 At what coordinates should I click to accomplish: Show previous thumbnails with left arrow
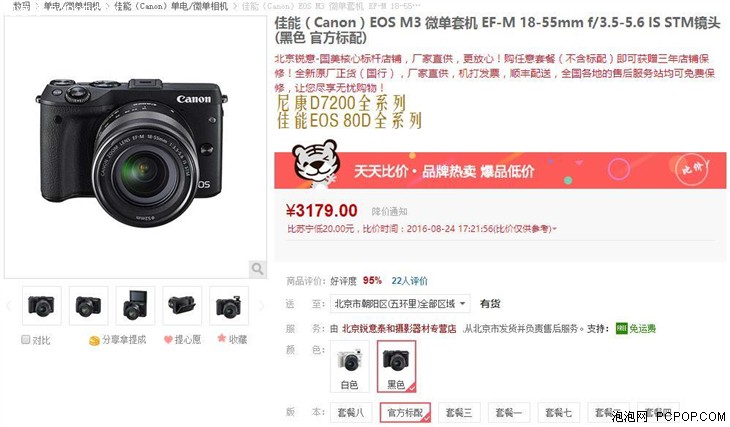coord(8,306)
